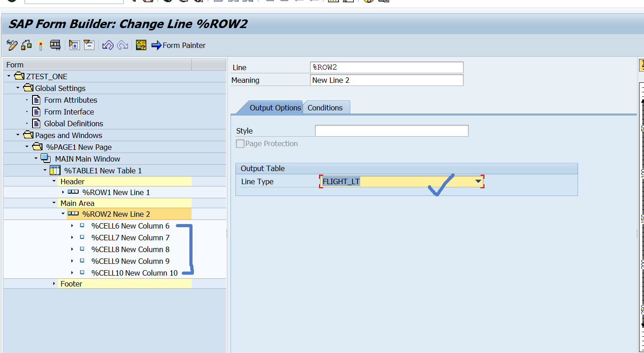
Task: Open the Line Type dropdown
Action: coord(478,181)
